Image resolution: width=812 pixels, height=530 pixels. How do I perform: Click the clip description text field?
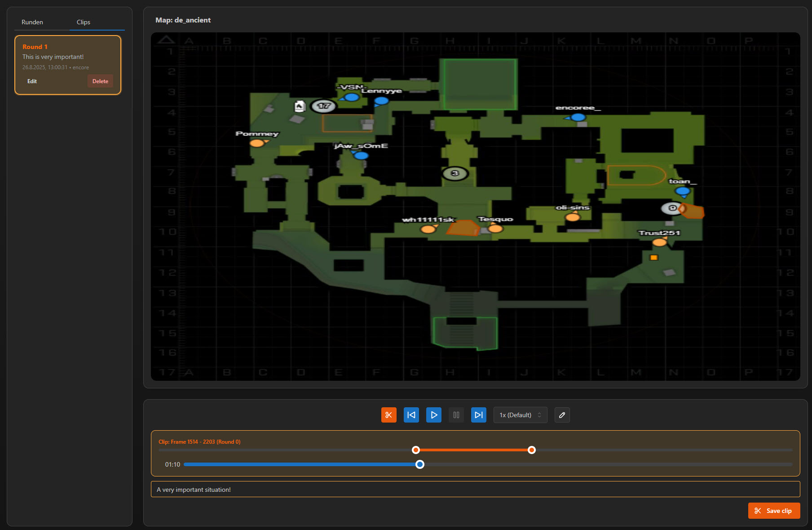point(475,490)
